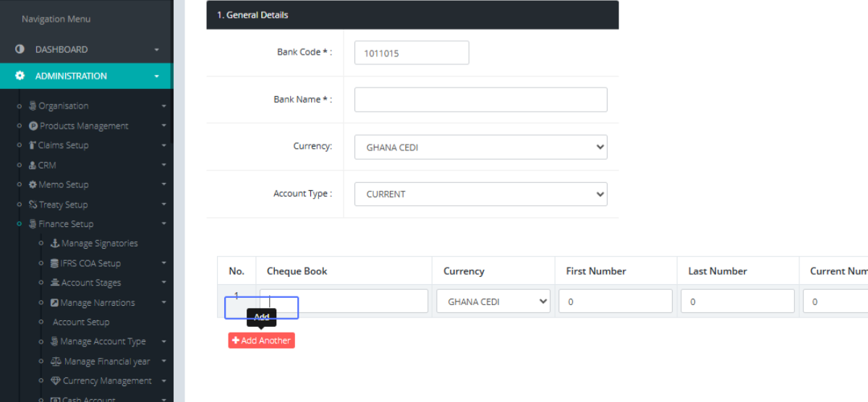Click the Manage Signatories anchor icon

click(x=55, y=244)
